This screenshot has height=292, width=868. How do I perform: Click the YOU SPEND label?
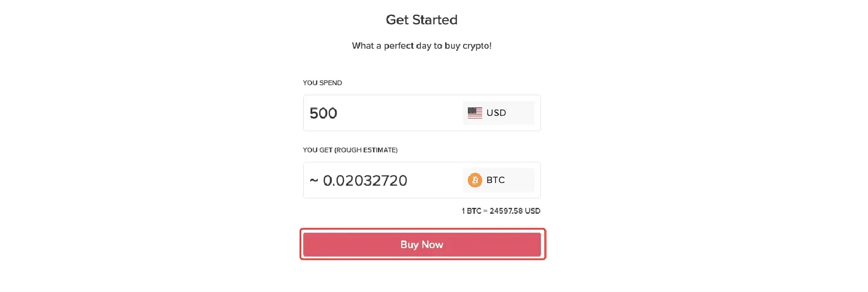tap(322, 83)
